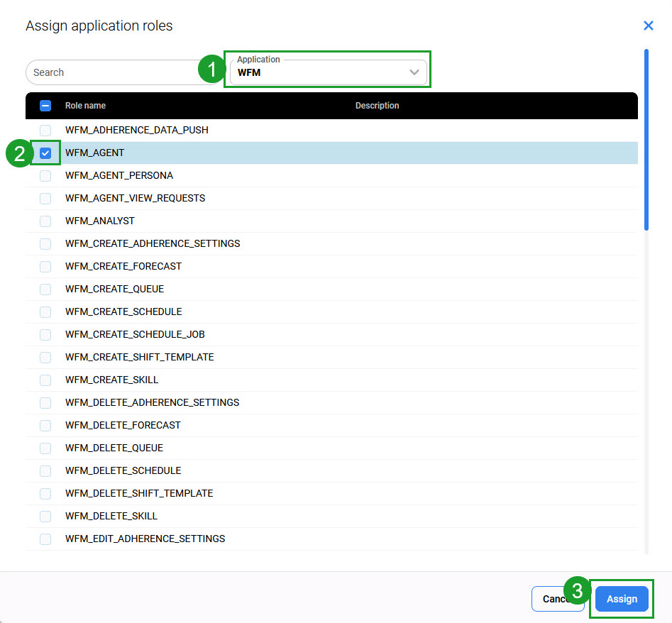
Task: Select the WFM_DELETE_SHIFT_TEMPLATE row text
Action: coord(139,493)
